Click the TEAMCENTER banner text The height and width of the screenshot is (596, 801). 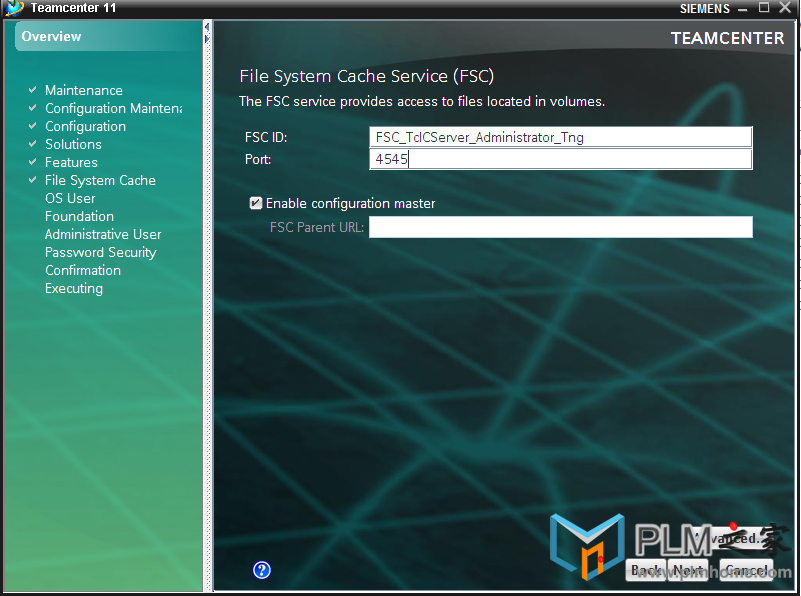727,38
